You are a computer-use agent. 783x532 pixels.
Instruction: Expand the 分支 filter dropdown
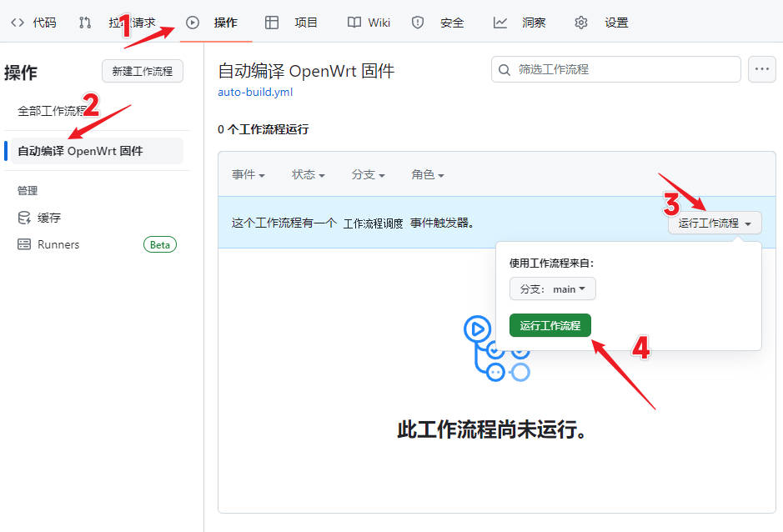point(368,175)
